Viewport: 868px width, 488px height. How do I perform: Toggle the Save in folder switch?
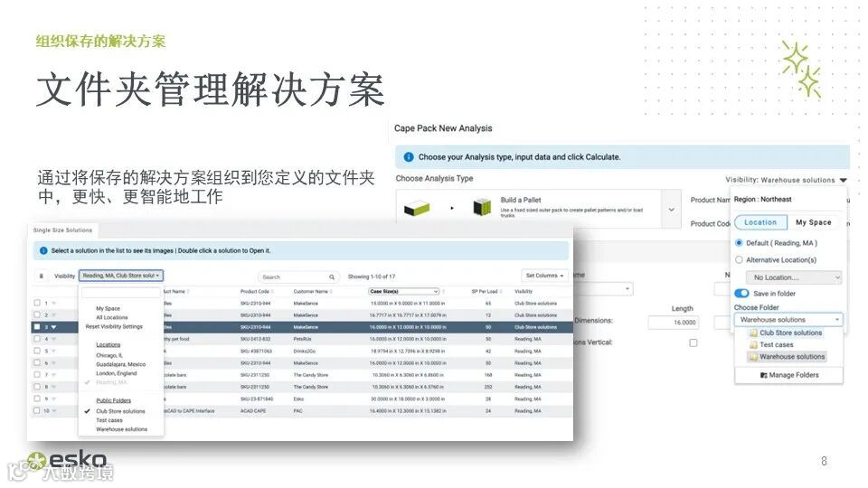(x=741, y=293)
